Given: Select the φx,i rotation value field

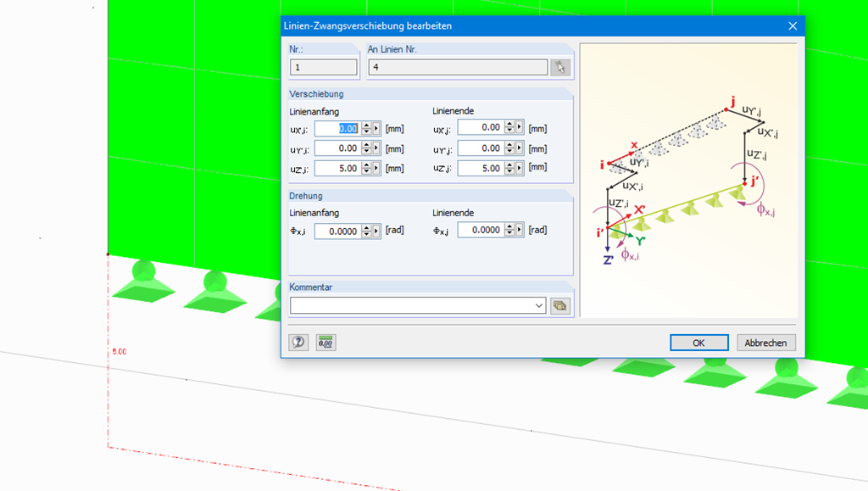Looking at the screenshot, I should point(337,232).
